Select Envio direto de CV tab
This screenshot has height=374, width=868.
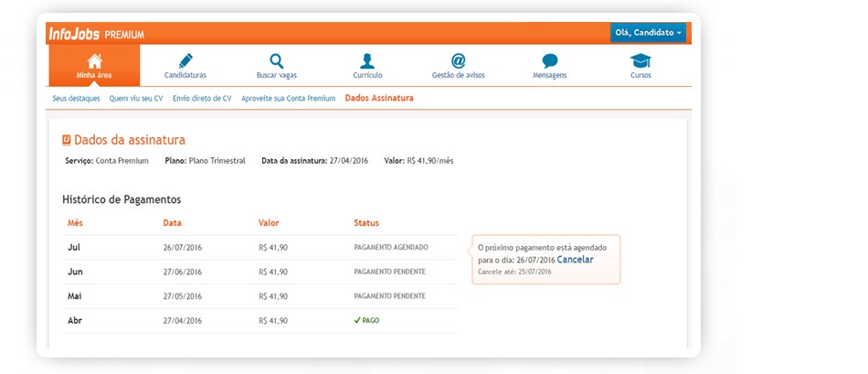point(202,98)
